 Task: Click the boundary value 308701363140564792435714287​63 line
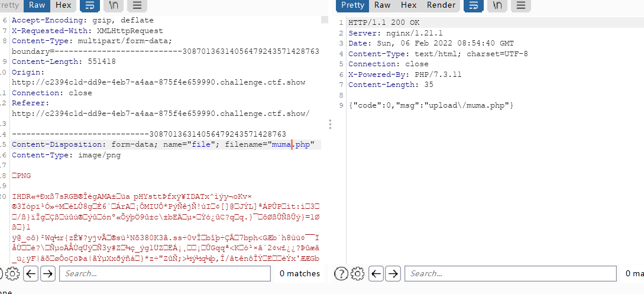166,51
